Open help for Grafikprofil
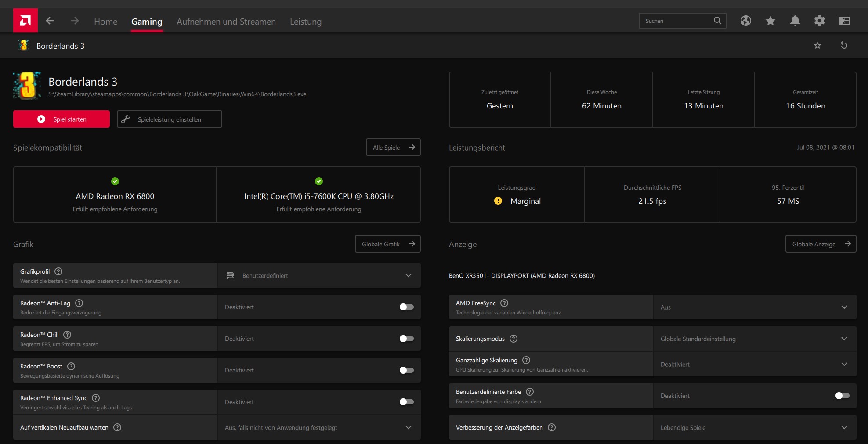Image resolution: width=868 pixels, height=444 pixels. (58, 271)
